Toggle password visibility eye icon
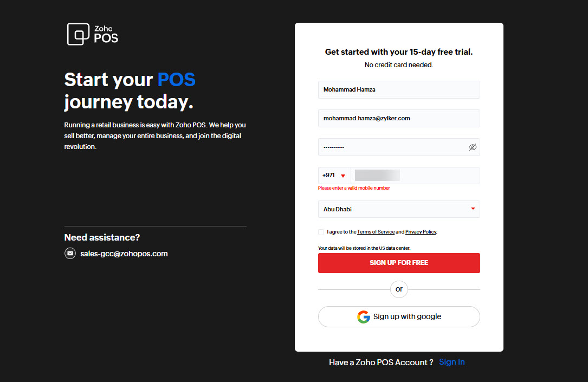The width and height of the screenshot is (588, 382). (x=473, y=147)
